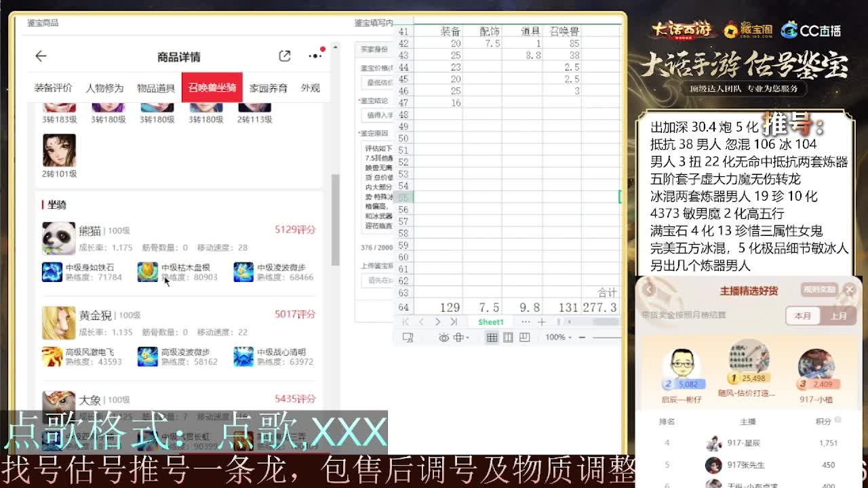
Task: Select the 配饰 column header cell
Action: click(482, 31)
